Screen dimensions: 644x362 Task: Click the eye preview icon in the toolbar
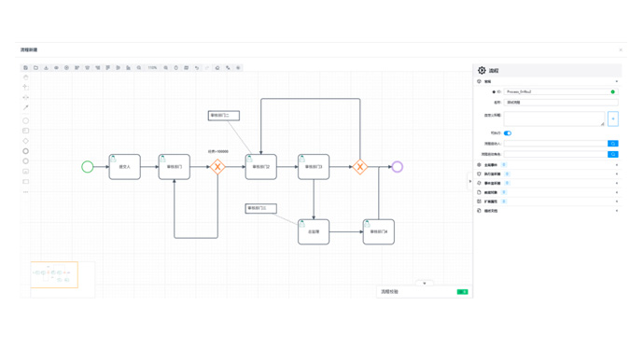[x=56, y=68]
